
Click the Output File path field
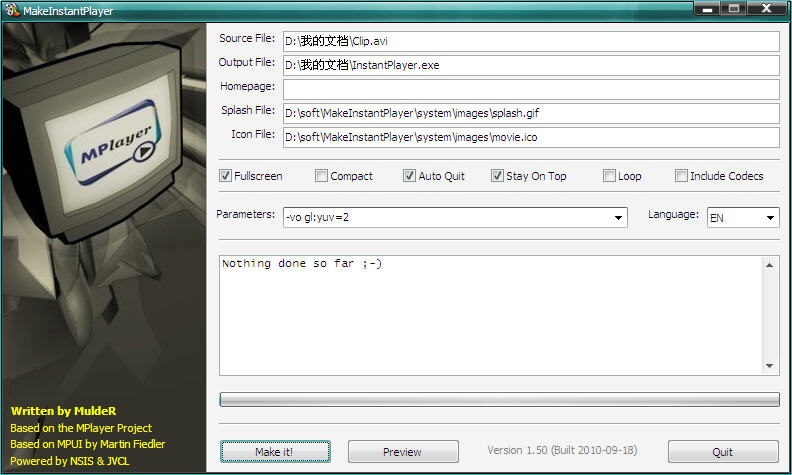[x=531, y=65]
